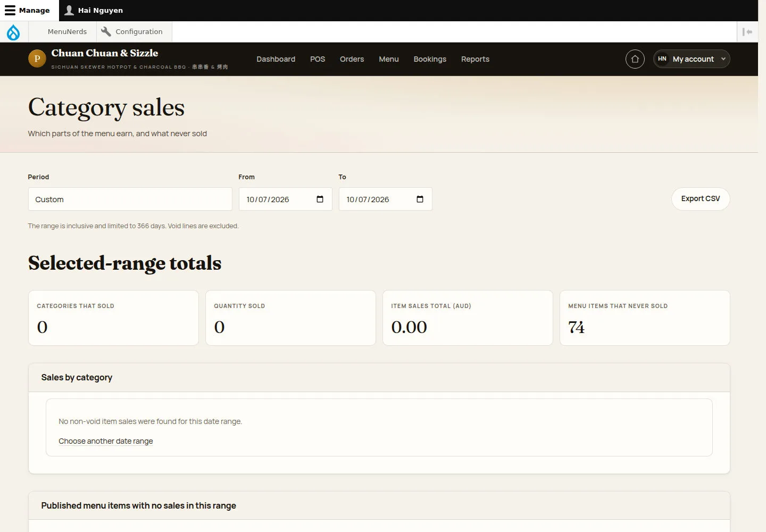Click the Quantity Sold card value
This screenshot has height=532, width=766.
pos(219,327)
